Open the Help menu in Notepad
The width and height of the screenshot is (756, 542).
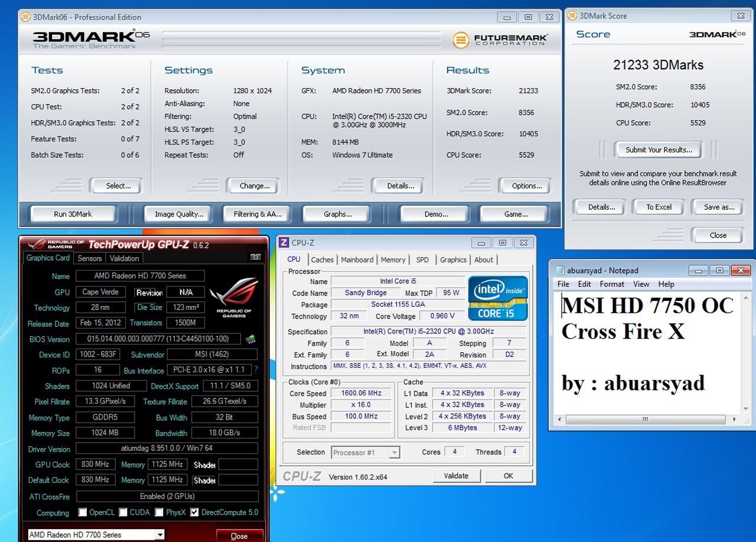coord(666,284)
